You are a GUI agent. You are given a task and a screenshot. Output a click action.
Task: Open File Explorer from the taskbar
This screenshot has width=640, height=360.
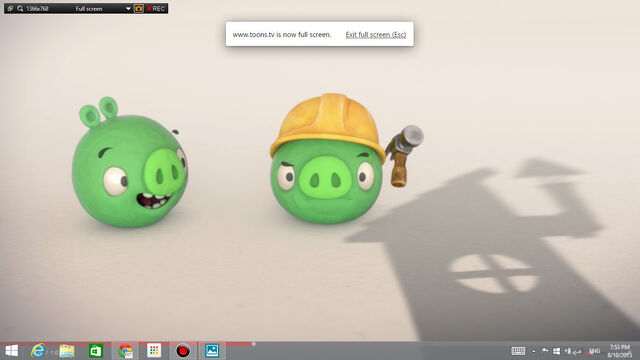click(67, 351)
